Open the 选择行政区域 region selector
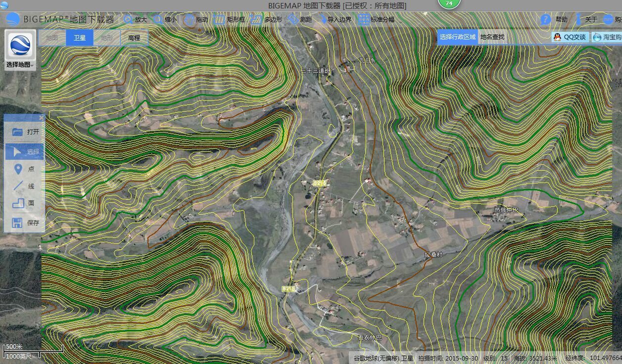The image size is (622, 364). point(458,37)
